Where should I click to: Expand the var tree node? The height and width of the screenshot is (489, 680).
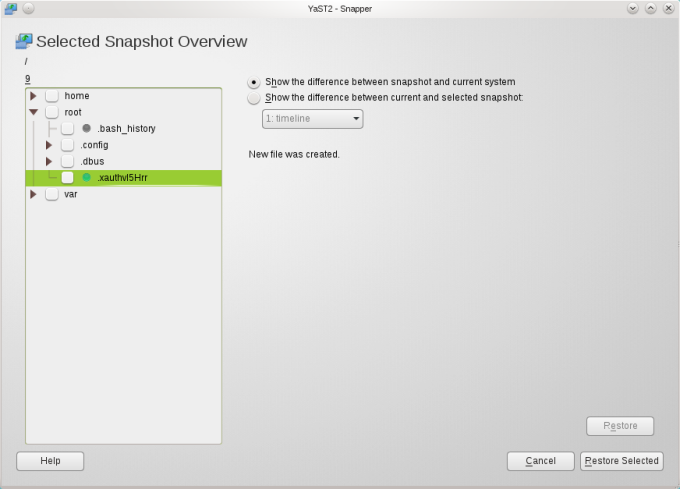(33, 194)
